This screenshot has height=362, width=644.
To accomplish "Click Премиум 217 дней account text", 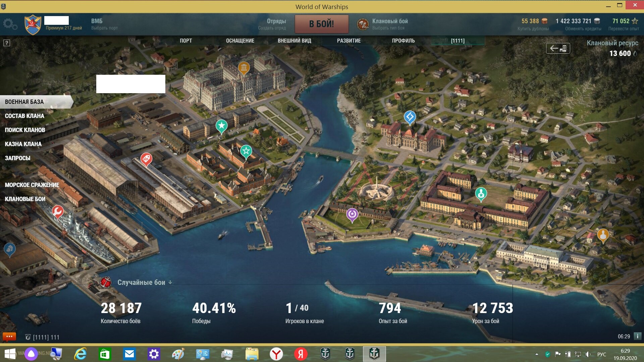I will click(64, 28).
